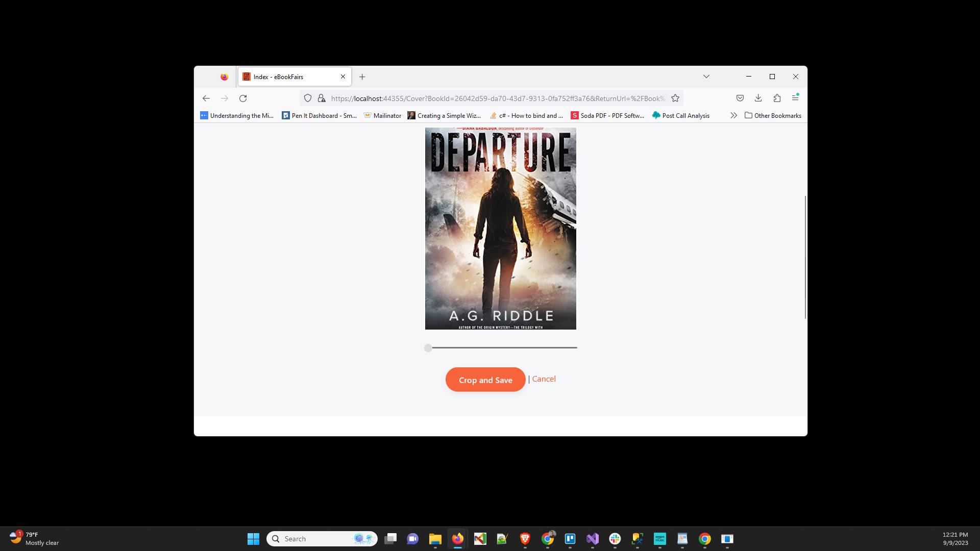The image size is (980, 551).
Task: Show hidden bookmarks with the chevron
Action: pos(733,115)
